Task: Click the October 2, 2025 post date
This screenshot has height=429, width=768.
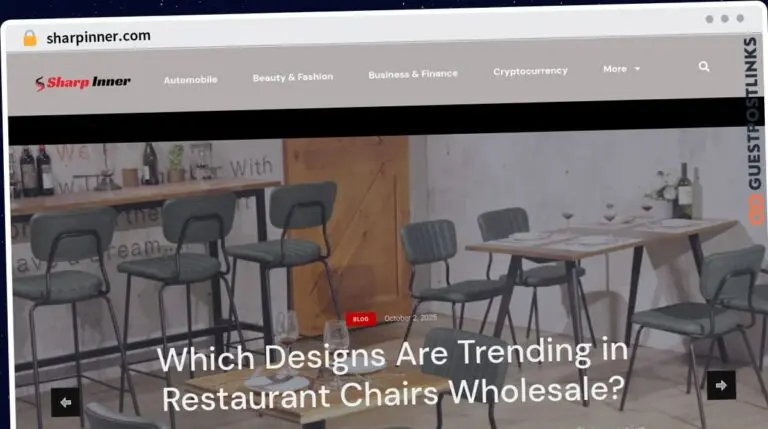Action: point(410,318)
